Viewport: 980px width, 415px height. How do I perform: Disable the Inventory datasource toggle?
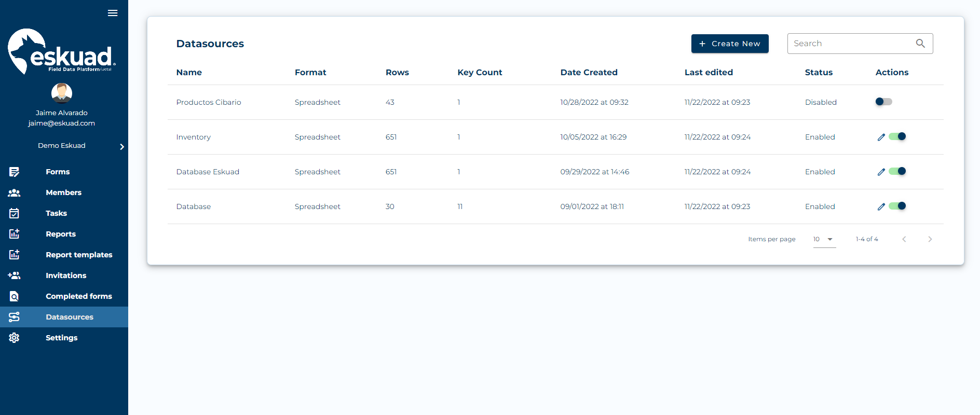point(897,136)
